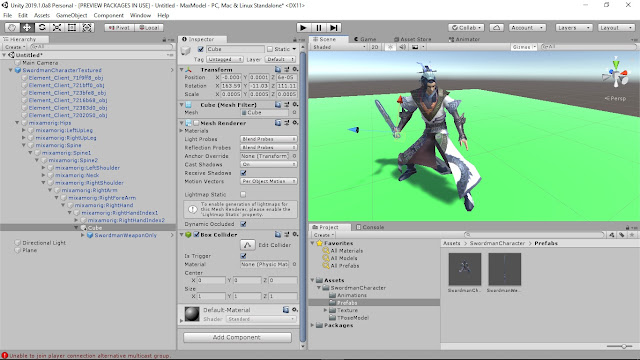Open the GameObject menu

click(71, 15)
